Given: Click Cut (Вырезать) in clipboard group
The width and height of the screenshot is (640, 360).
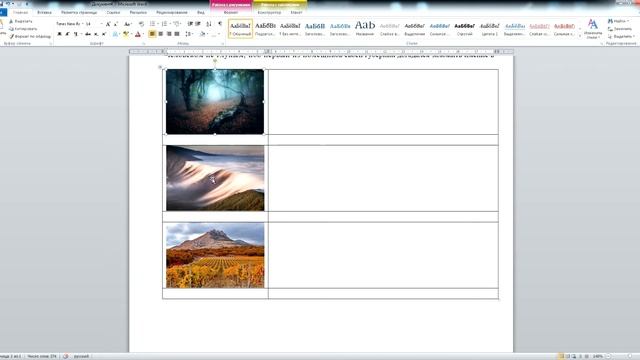Looking at the screenshot, I should (21, 21).
